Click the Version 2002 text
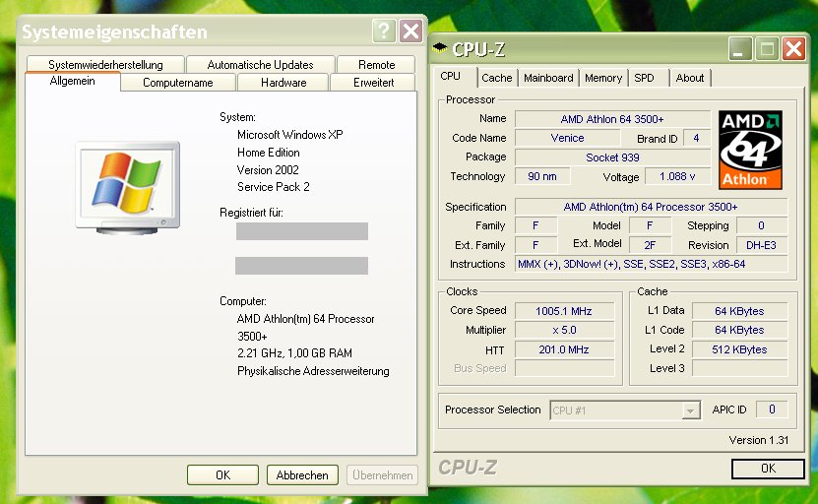The width and height of the screenshot is (818, 504). coord(268,169)
